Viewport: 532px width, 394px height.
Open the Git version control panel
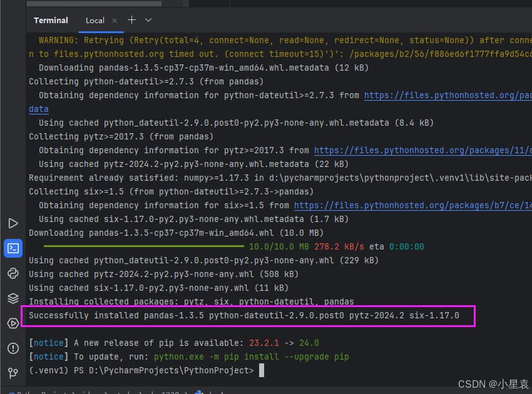[x=13, y=373]
